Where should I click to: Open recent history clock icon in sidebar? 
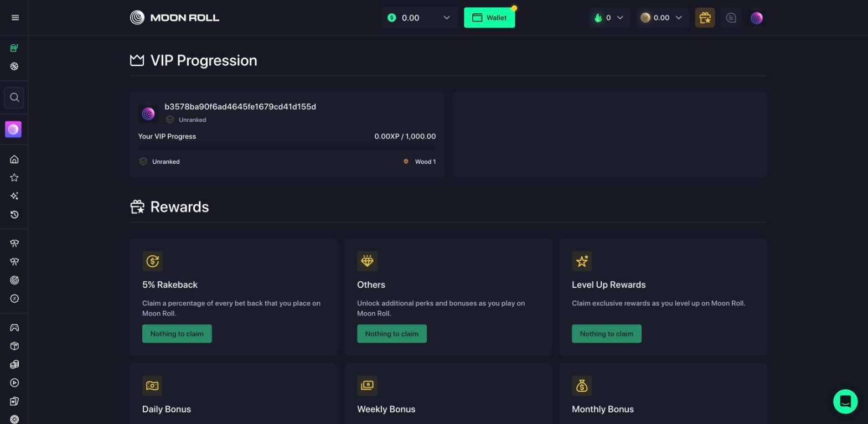point(14,214)
